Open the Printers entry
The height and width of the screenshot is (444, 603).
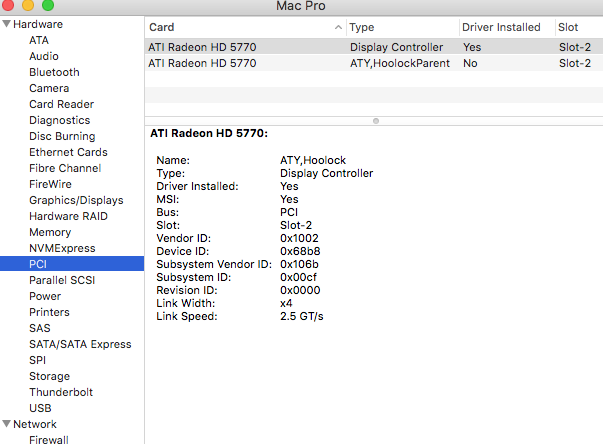pyautogui.click(x=49, y=312)
